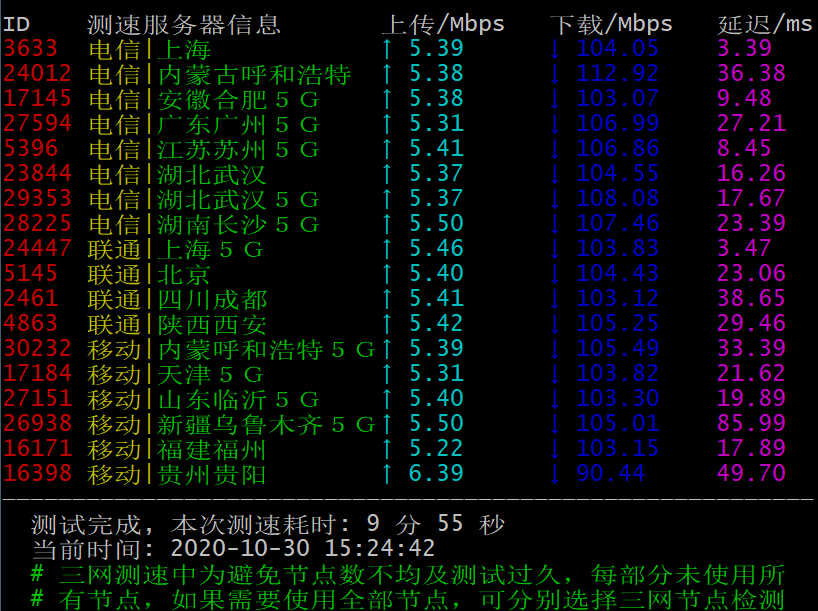Click server ID 28225
818x611 pixels.
tap(37, 223)
